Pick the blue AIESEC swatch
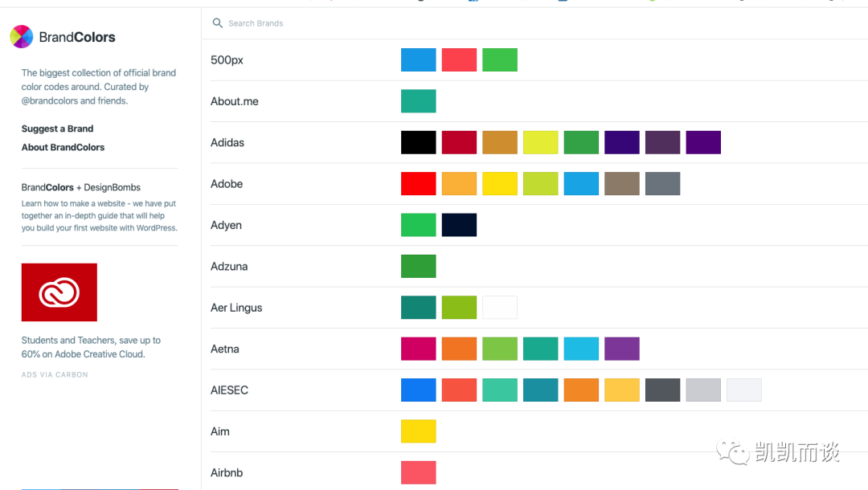This screenshot has width=868, height=490. click(x=419, y=390)
